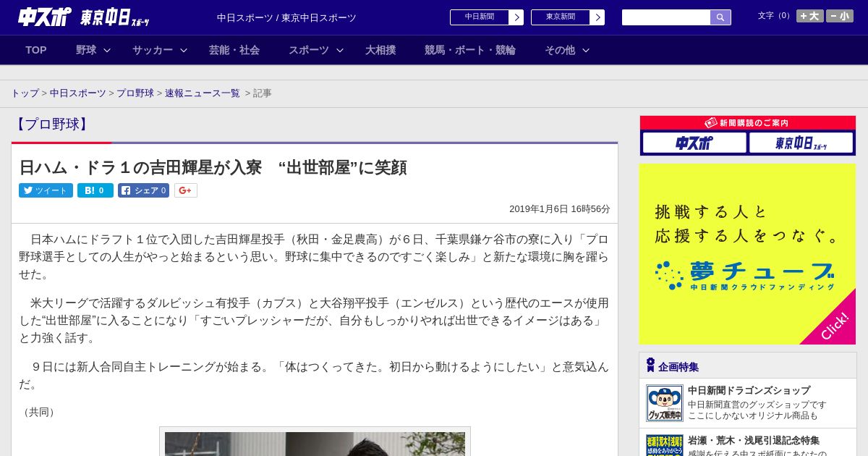Viewport: 868px width, 456px height.
Task: Open 岩瀬・荒木・浅尾引退記念特集 link
Action: pyautogui.click(x=754, y=440)
